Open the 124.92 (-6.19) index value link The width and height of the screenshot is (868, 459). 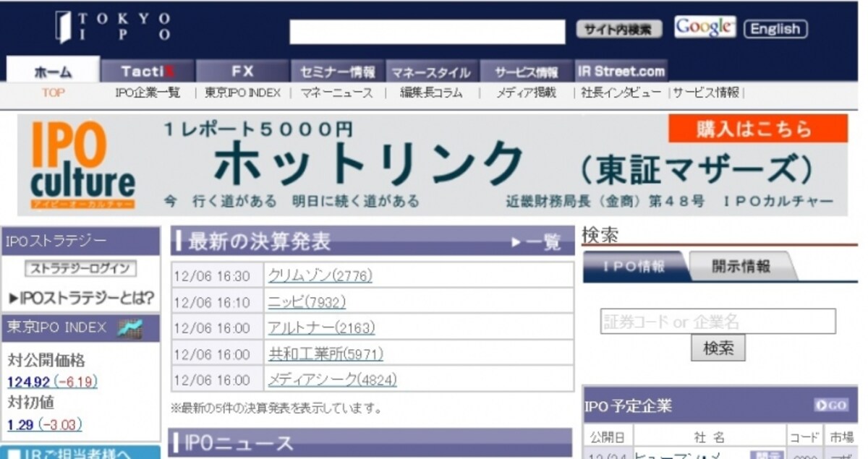(52, 382)
